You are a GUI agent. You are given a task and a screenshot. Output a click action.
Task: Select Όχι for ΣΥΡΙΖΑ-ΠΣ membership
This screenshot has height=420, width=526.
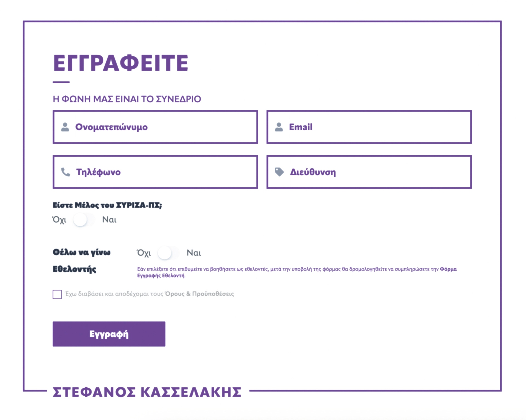[59, 220]
